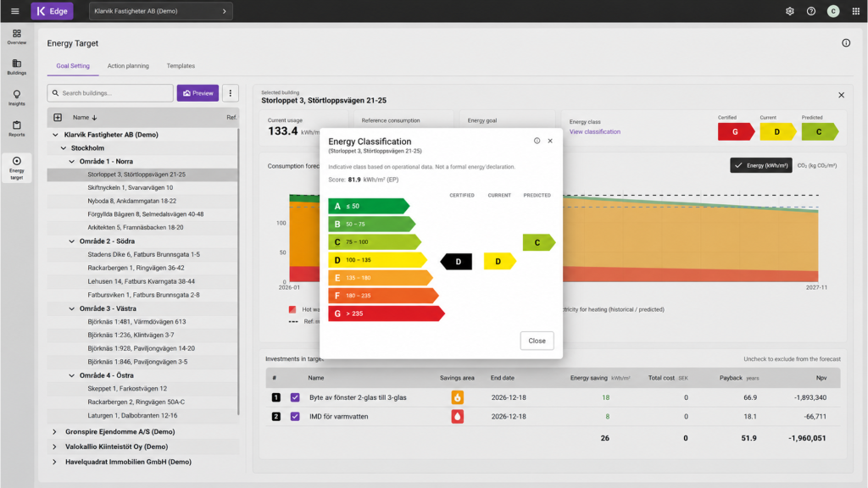
Task: Open the settings gear in top bar
Action: [789, 11]
